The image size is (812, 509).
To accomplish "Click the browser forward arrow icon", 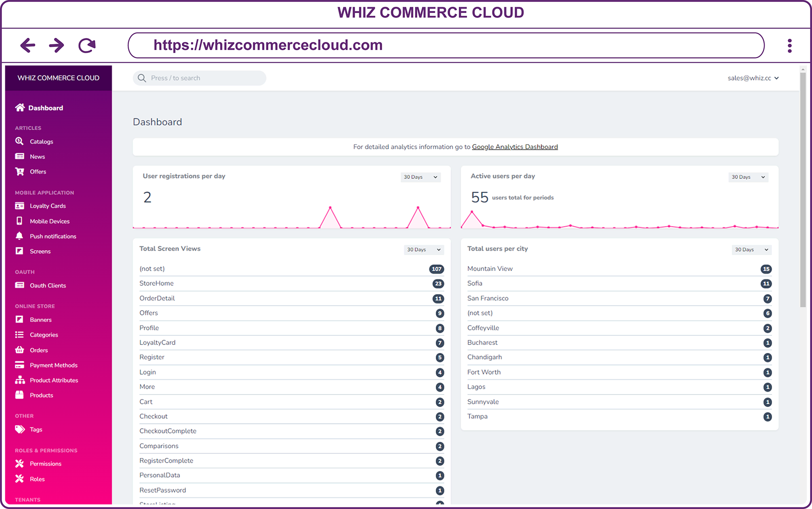I will pos(56,45).
